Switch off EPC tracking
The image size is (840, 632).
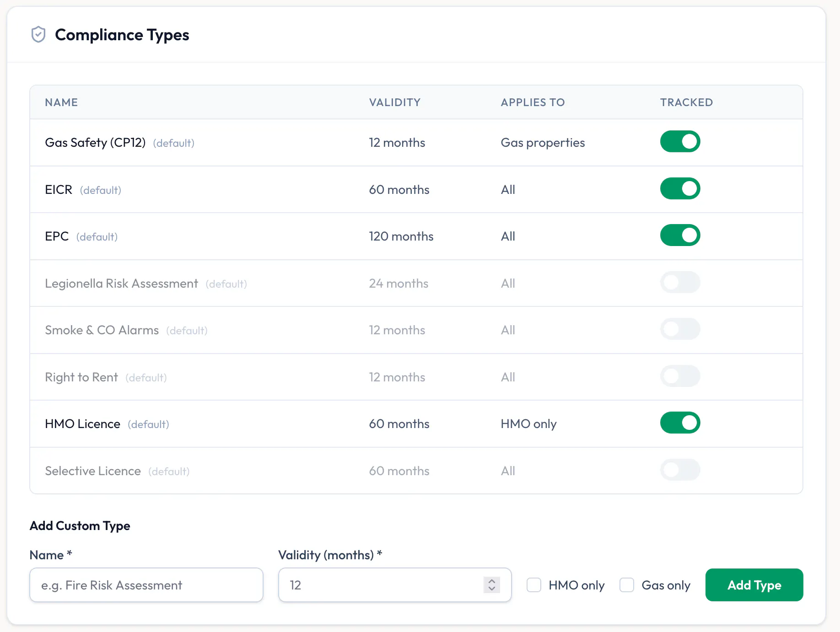tap(680, 235)
